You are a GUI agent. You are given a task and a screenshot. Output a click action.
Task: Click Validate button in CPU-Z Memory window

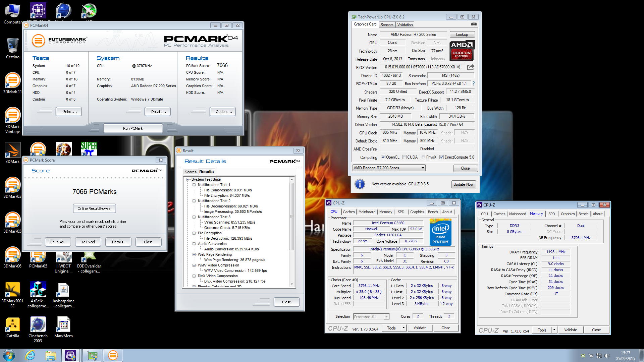click(571, 330)
